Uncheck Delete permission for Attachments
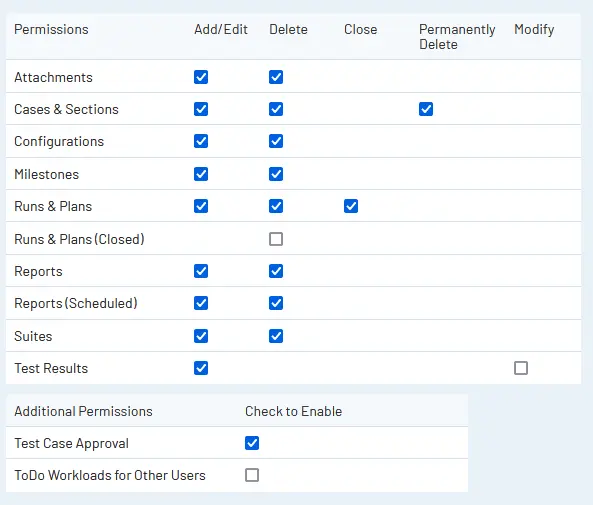 276,77
